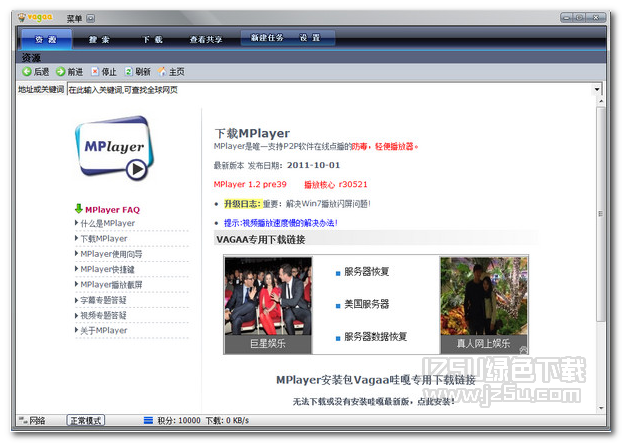
Task: Click the page scrollbar up arrow
Action: point(601,102)
